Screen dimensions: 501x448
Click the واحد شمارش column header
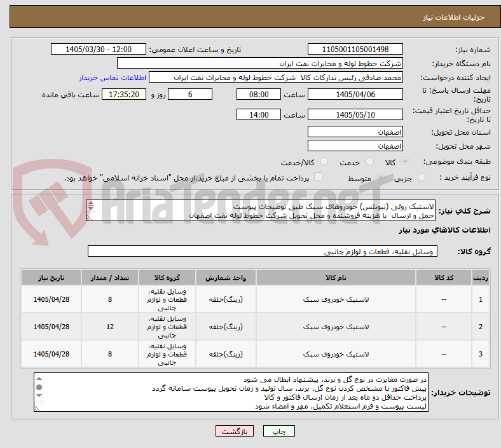tap(226, 278)
